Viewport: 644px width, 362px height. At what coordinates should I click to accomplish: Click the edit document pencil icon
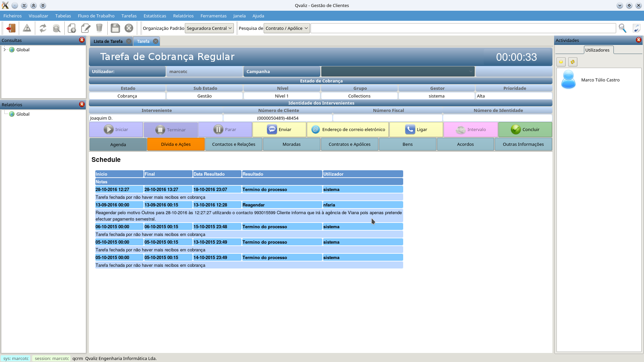[x=86, y=28]
